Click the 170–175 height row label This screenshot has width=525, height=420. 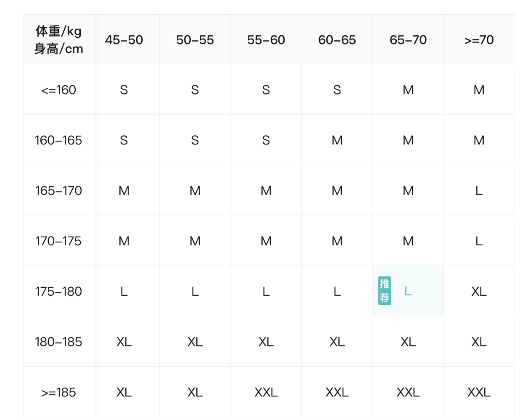pyautogui.click(x=59, y=241)
